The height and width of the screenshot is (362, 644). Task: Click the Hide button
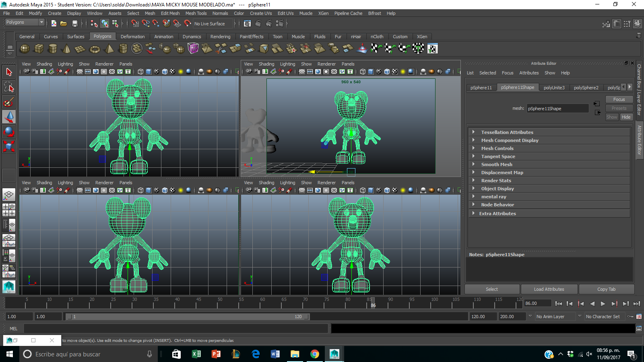(x=626, y=117)
